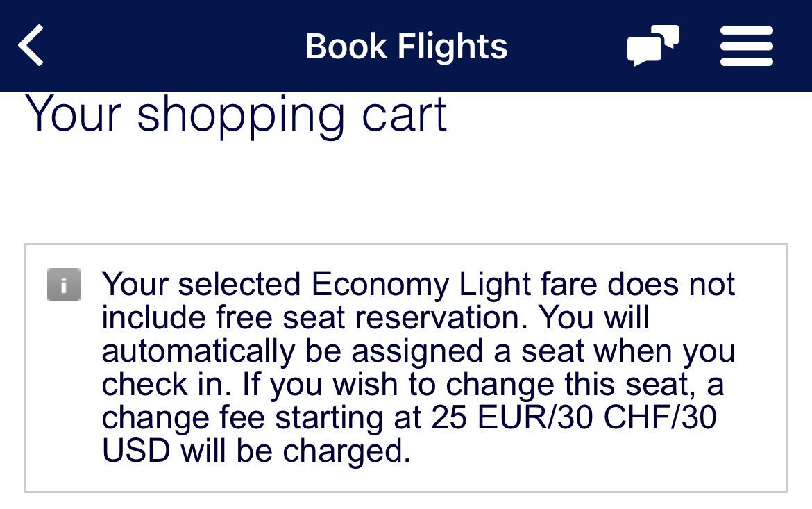Tap the "USD will be charged." line

pyautogui.click(x=256, y=451)
